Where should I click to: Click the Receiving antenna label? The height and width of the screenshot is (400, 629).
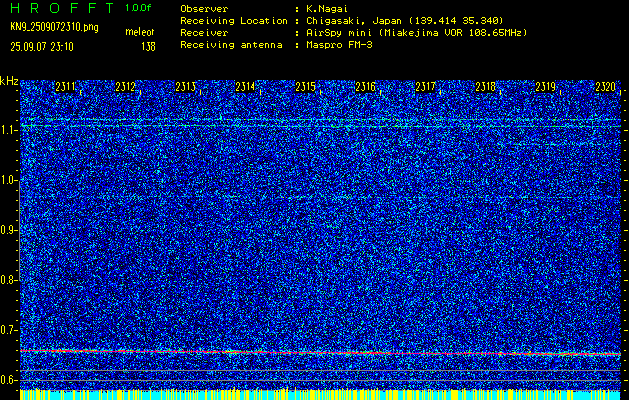pos(231,45)
